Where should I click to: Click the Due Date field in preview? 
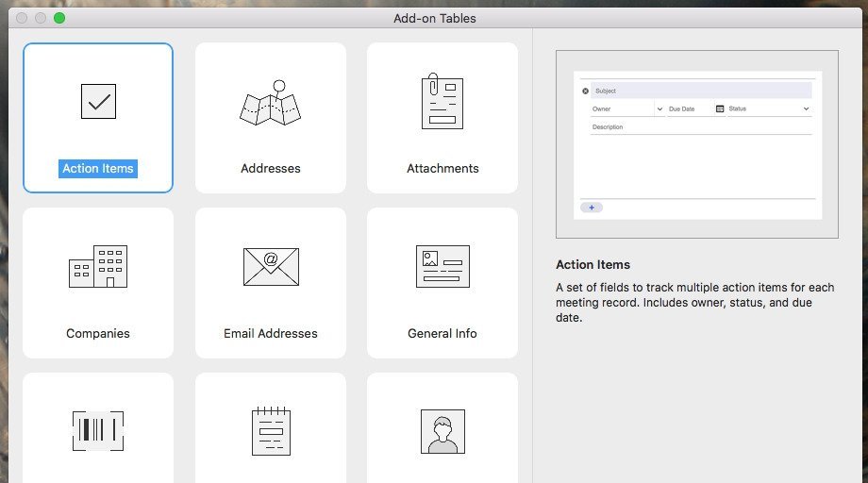[x=687, y=109]
